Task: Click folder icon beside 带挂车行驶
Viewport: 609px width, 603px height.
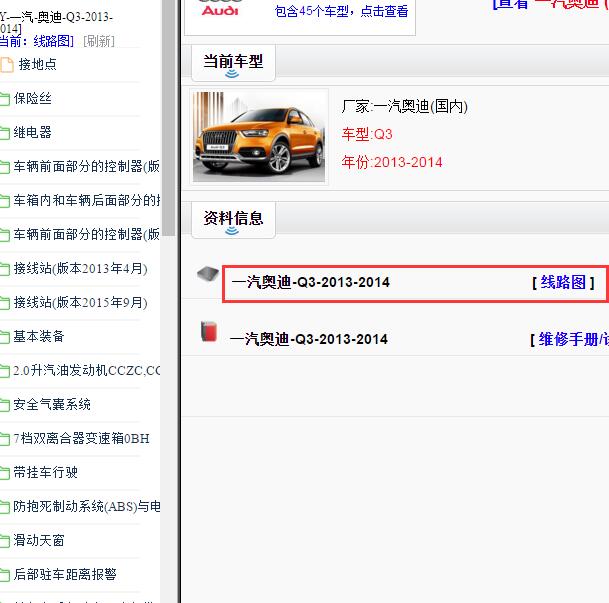Action: (x=4, y=473)
